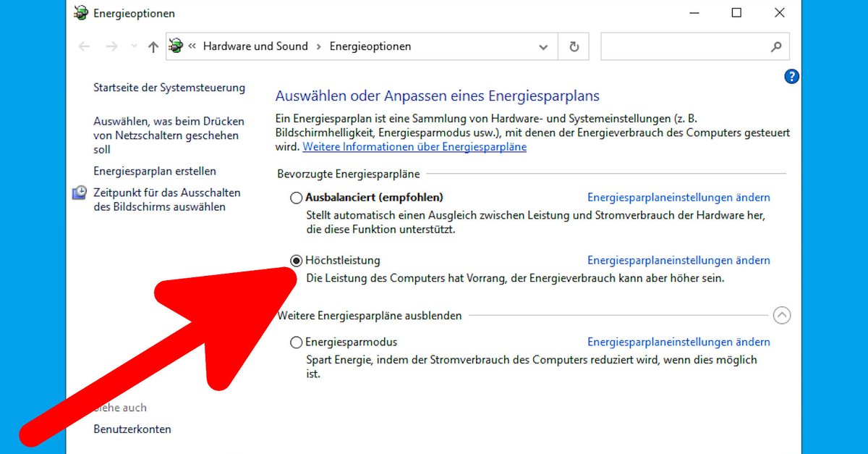Click the back navigation arrow
This screenshot has width=868, height=454.
[84, 46]
